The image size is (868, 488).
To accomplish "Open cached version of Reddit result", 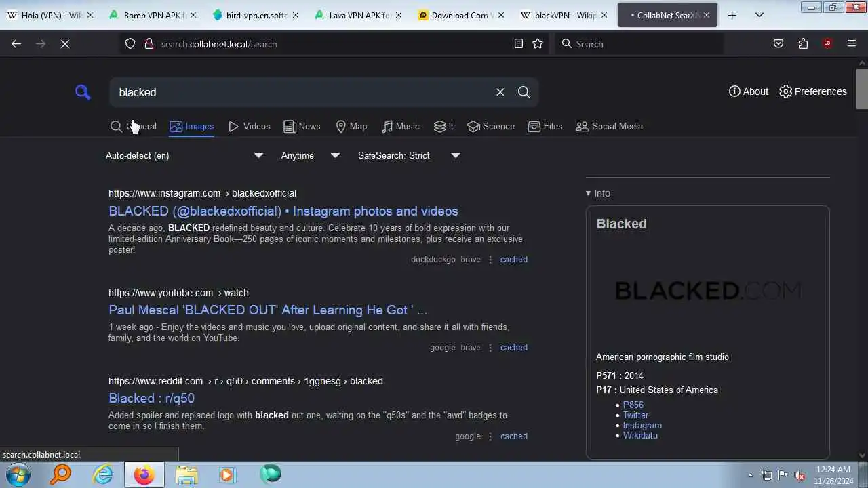I will 513,436.
